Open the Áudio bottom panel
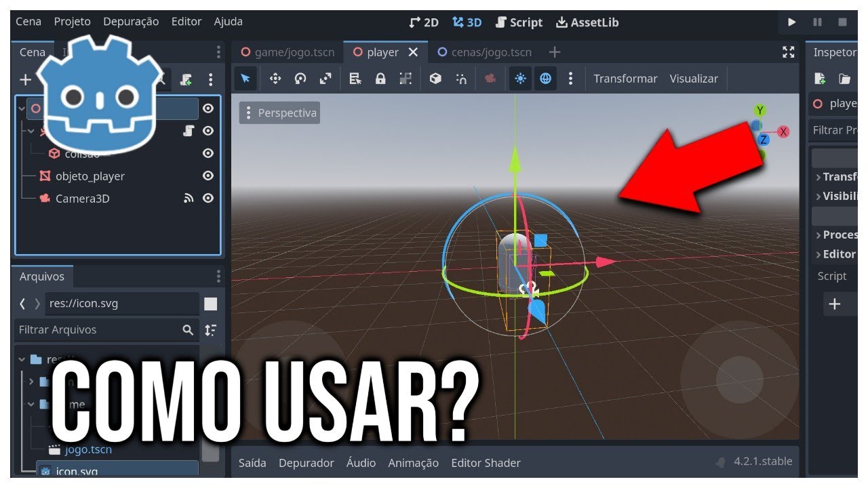868x488 pixels. tap(361, 463)
